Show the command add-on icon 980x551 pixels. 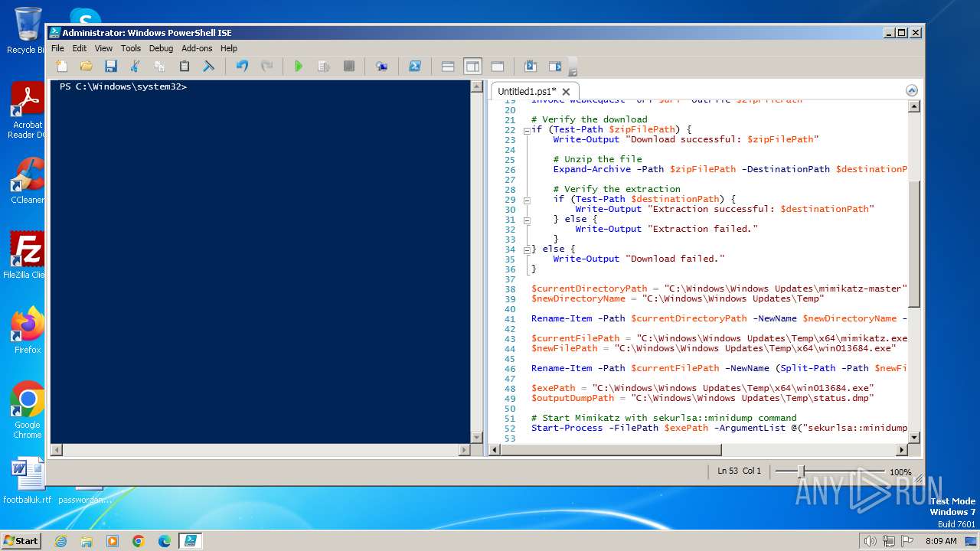click(555, 67)
